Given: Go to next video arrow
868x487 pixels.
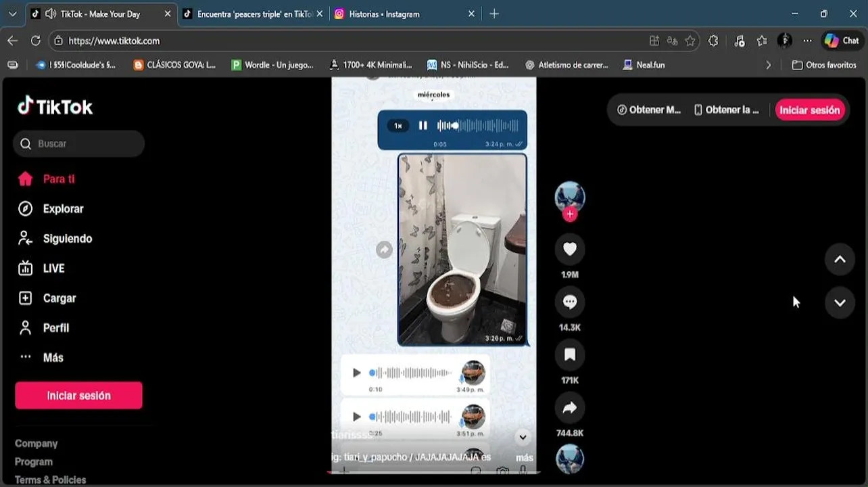Looking at the screenshot, I should click(840, 303).
